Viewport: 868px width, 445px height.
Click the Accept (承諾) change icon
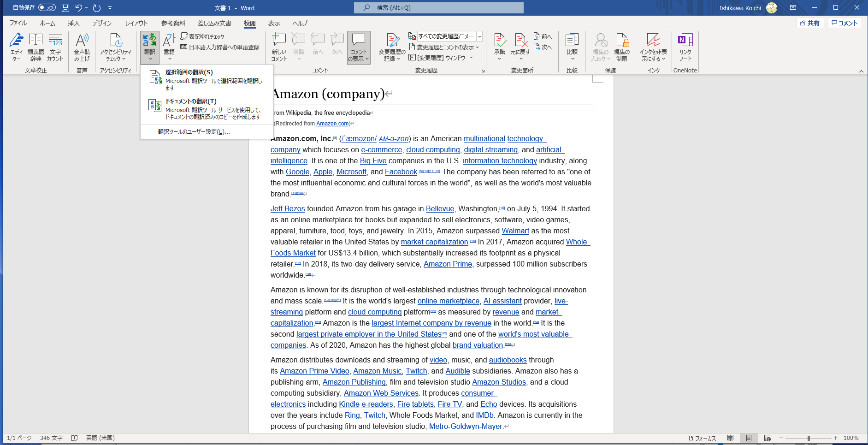[499, 40]
